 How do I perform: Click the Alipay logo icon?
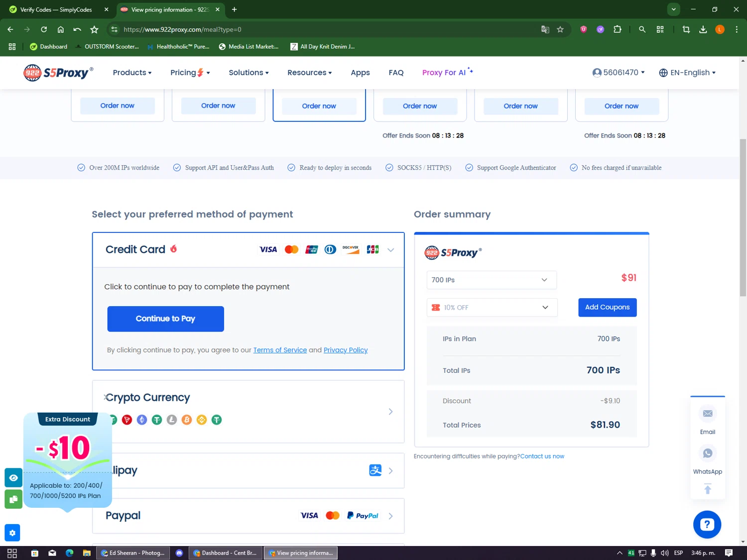pyautogui.click(x=375, y=470)
